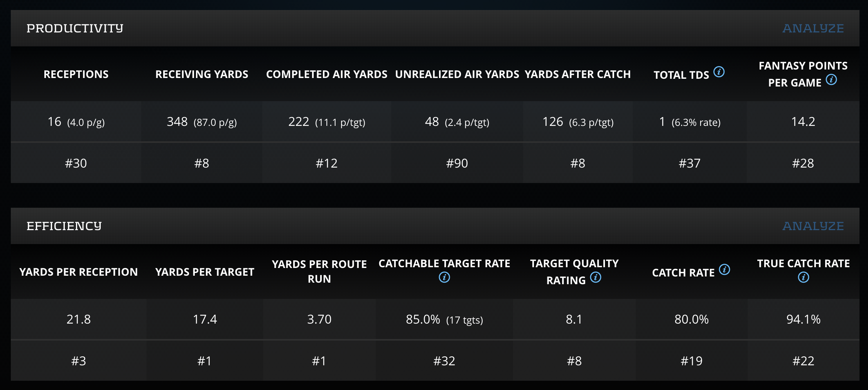Select the Receptions column header
This screenshot has height=390, width=868.
[x=76, y=74]
